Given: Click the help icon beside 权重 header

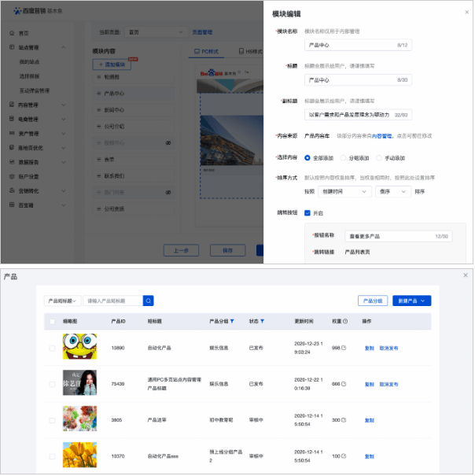Looking at the screenshot, I should pyautogui.click(x=345, y=321).
